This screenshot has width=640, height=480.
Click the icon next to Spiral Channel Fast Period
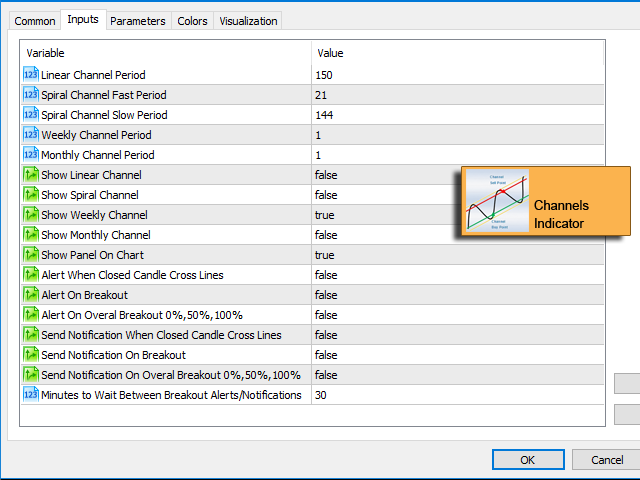pyautogui.click(x=30, y=95)
